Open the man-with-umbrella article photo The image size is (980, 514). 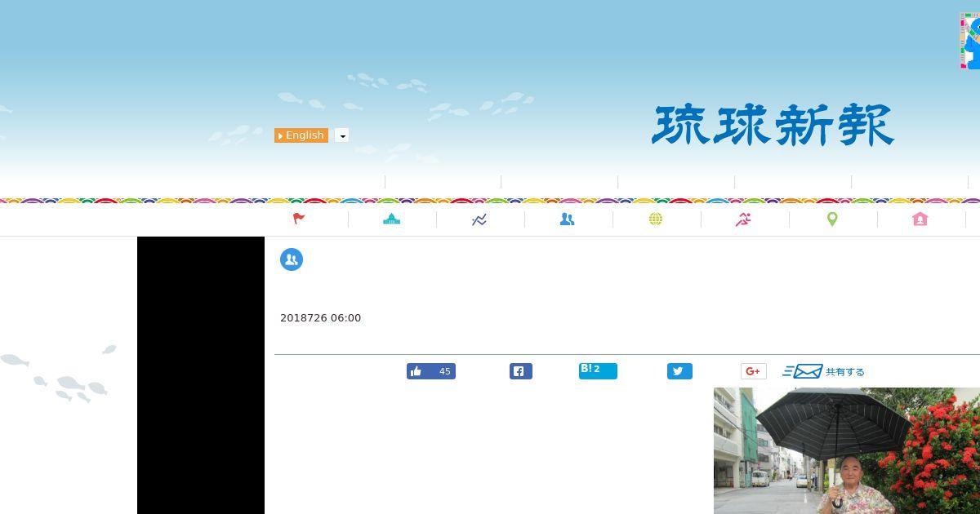[x=847, y=450]
